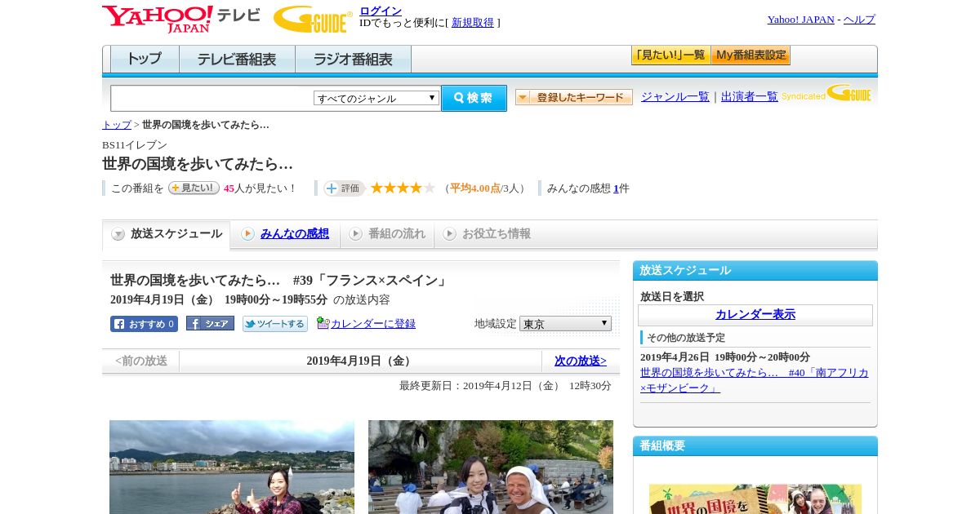This screenshot has width=980, height=514.
Task: Focus the program search input field
Action: 212,98
